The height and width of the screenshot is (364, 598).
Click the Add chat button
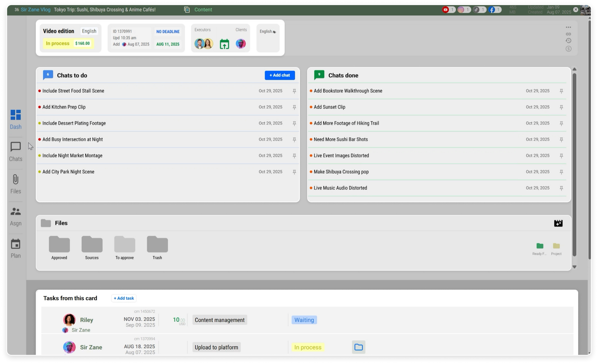coord(280,75)
